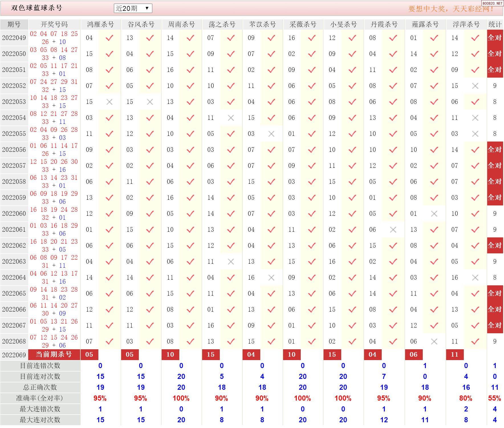Viewport: 504px width, 428px height.
Task: Click the 浮萍 cross mark in row 2022064
Action: pyautogui.click(x=475, y=278)
